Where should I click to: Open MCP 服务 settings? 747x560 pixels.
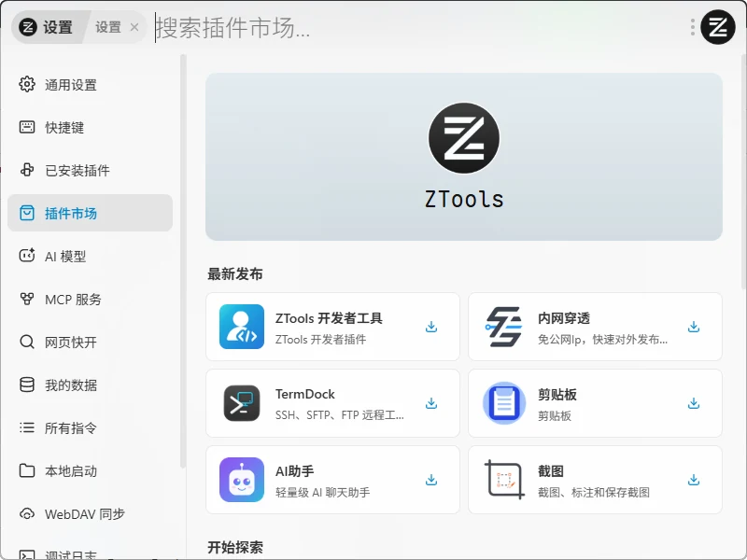[90, 299]
